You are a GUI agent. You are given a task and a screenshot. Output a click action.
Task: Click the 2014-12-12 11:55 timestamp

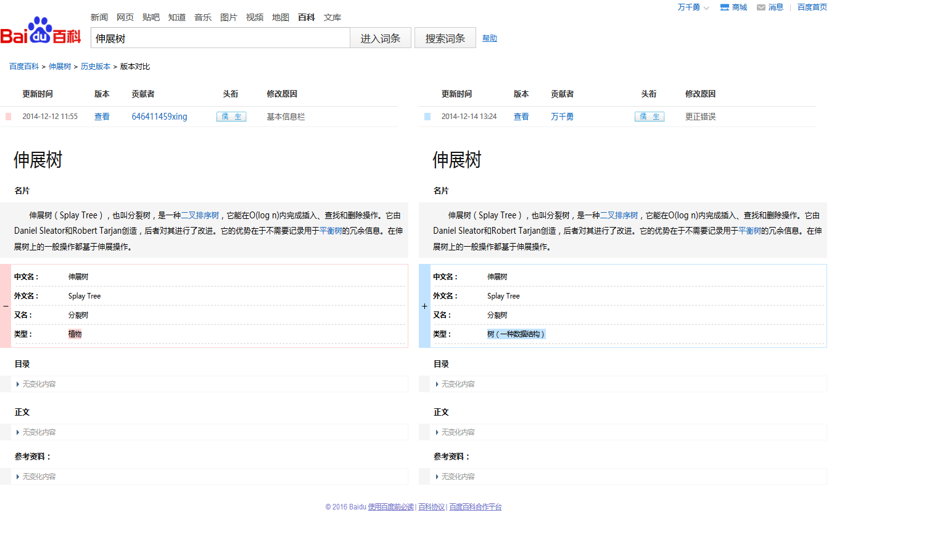[50, 117]
